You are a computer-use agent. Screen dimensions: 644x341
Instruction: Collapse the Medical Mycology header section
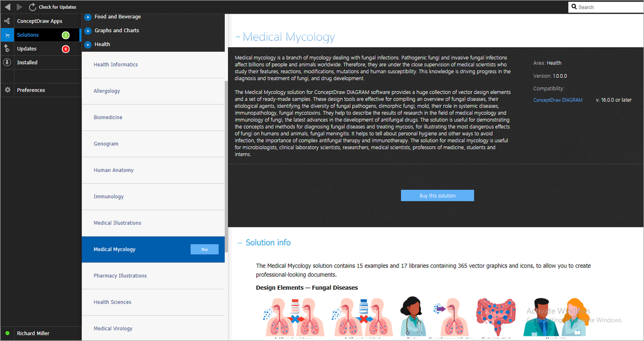point(238,37)
